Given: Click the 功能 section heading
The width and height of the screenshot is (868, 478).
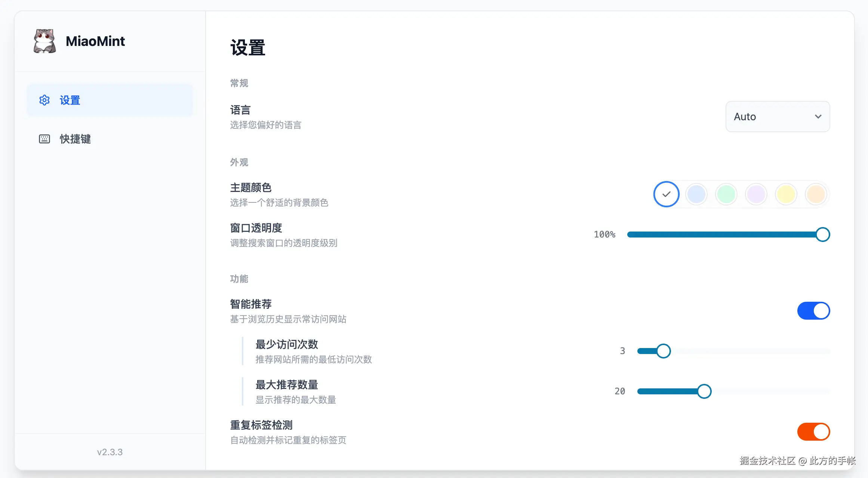Looking at the screenshot, I should [239, 279].
